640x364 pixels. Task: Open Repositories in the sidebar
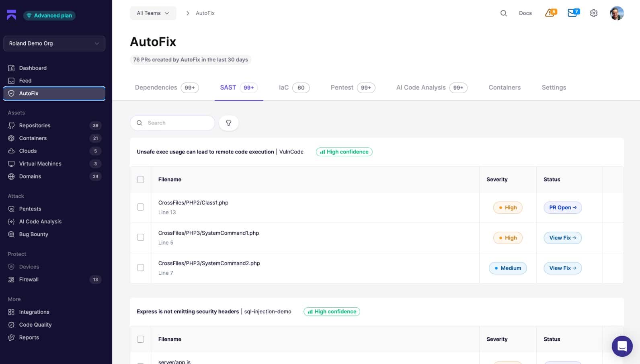[x=54, y=125]
